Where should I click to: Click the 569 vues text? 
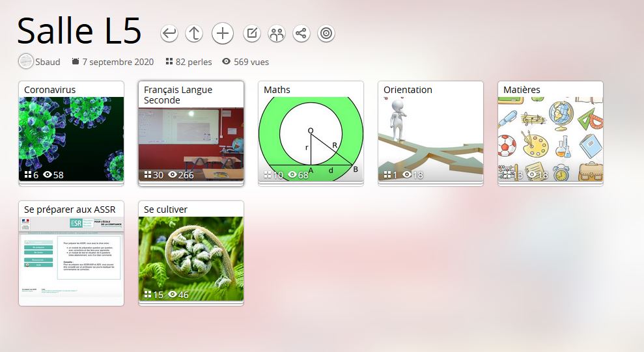(x=251, y=62)
